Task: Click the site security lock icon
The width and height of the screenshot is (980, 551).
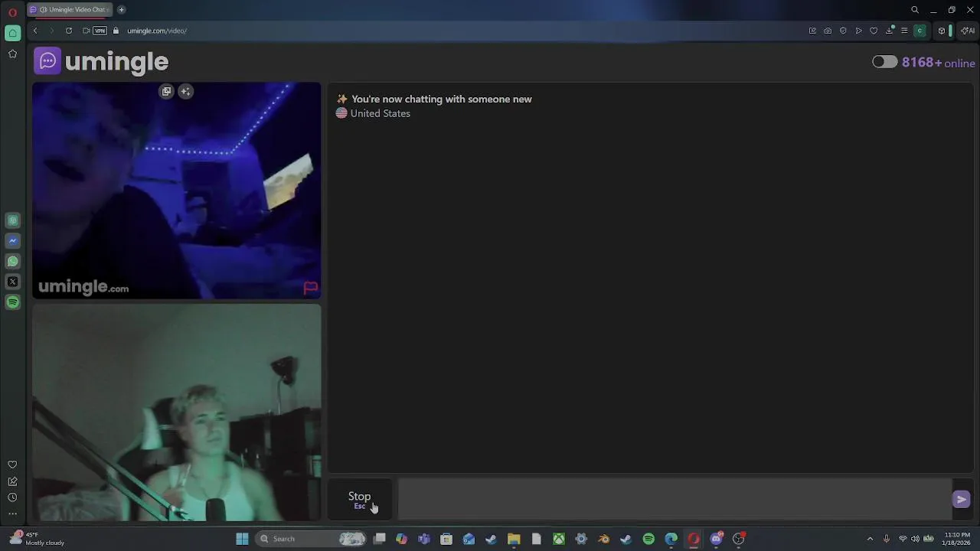Action: (x=116, y=31)
